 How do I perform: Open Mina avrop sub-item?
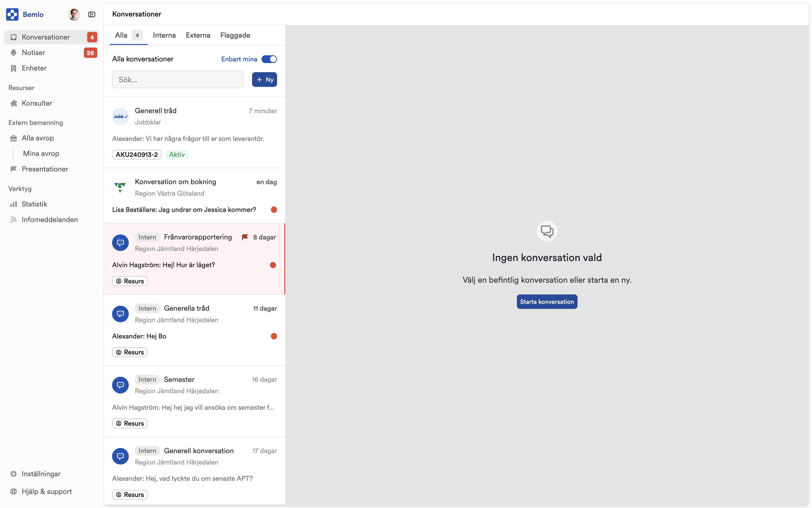pyautogui.click(x=41, y=154)
